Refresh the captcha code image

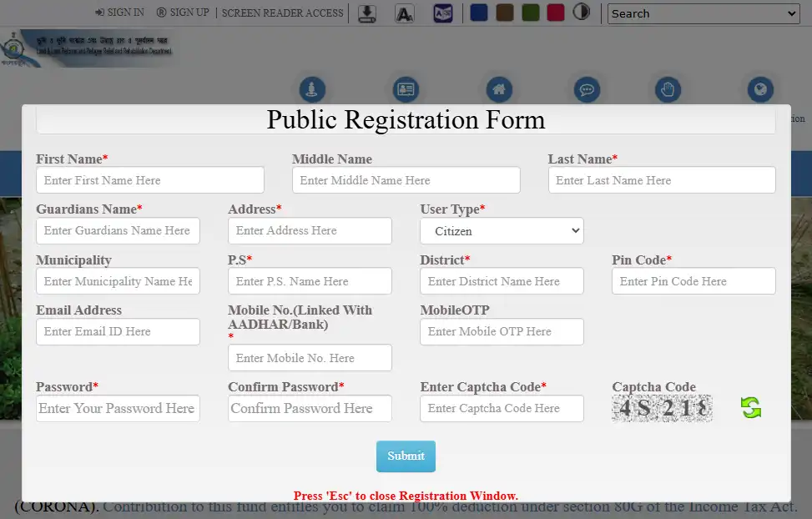(x=749, y=406)
